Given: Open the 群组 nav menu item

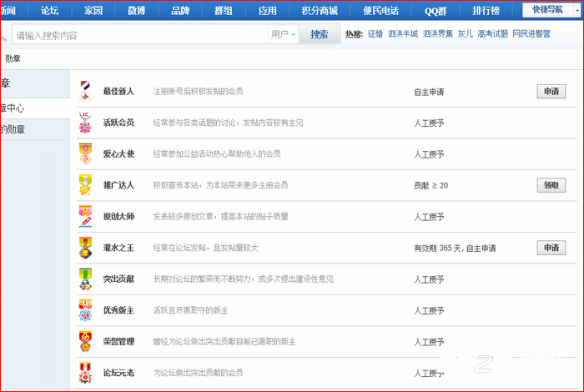Looking at the screenshot, I should (224, 10).
